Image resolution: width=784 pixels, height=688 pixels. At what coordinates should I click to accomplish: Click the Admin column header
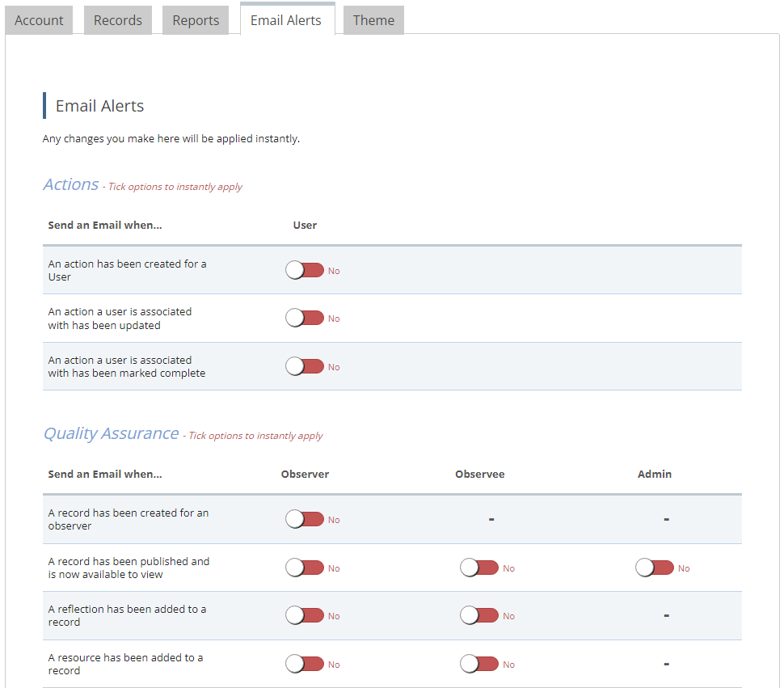[x=655, y=475]
